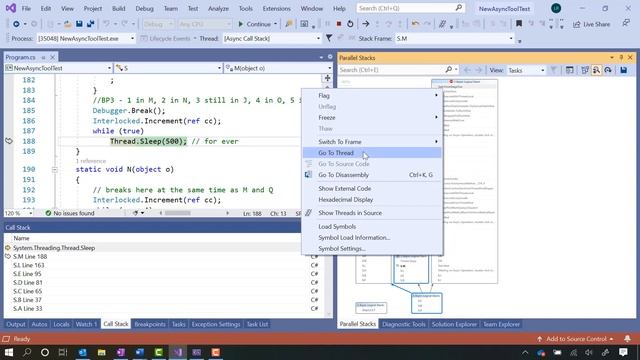Choose Go To Disassembly

pyautogui.click(x=371, y=175)
